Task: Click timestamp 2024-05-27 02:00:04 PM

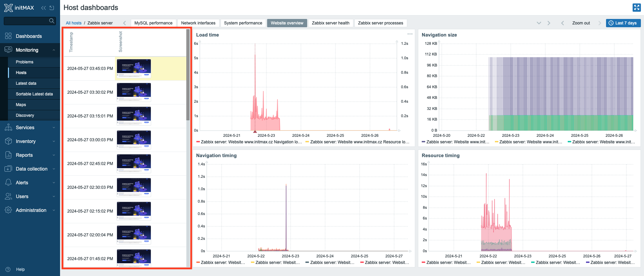Action: click(x=90, y=235)
